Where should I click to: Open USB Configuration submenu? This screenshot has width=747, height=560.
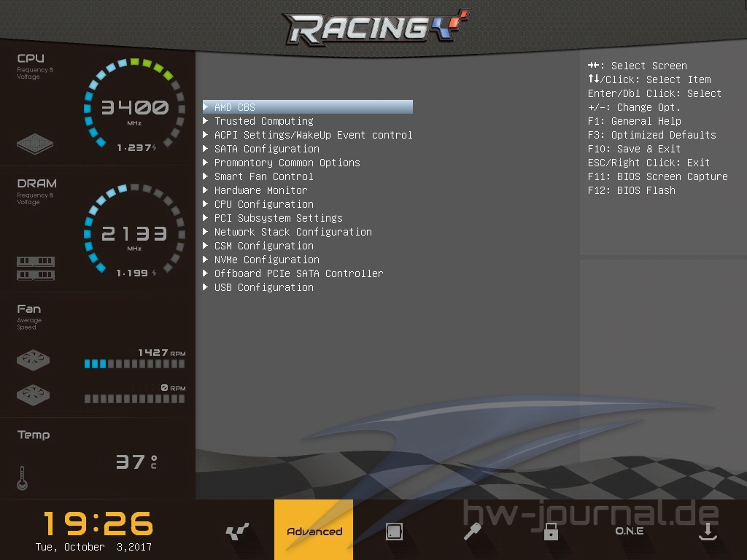tap(263, 287)
